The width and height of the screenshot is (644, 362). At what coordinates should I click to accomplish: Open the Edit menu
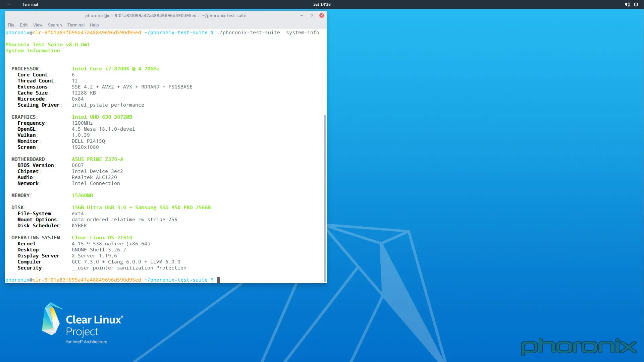[23, 25]
